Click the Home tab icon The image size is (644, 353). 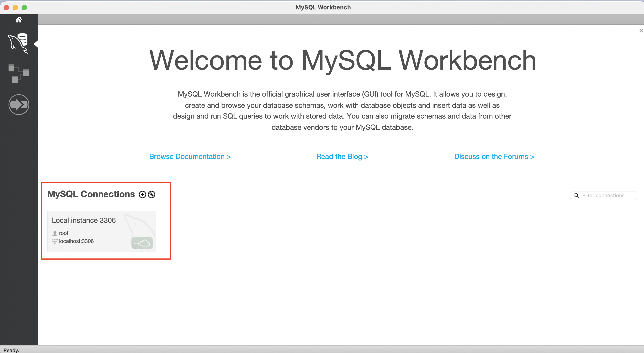[x=19, y=20]
